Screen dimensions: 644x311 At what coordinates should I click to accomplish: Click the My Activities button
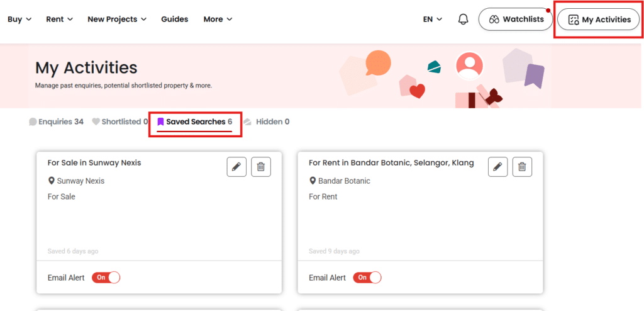(598, 20)
